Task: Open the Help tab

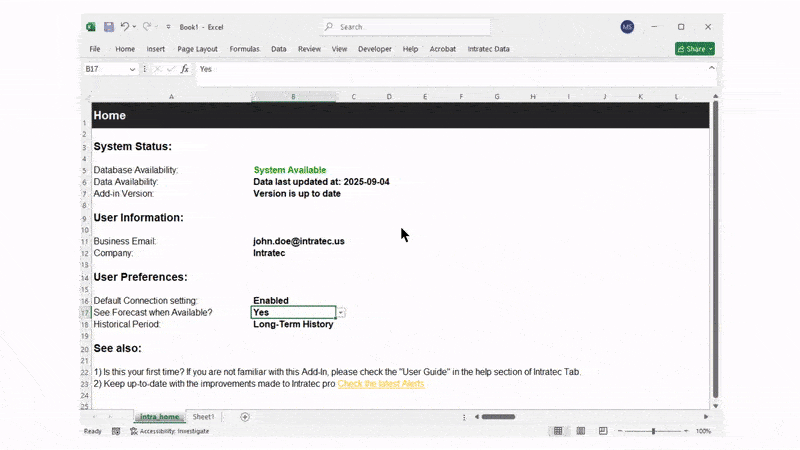Action: tap(410, 49)
